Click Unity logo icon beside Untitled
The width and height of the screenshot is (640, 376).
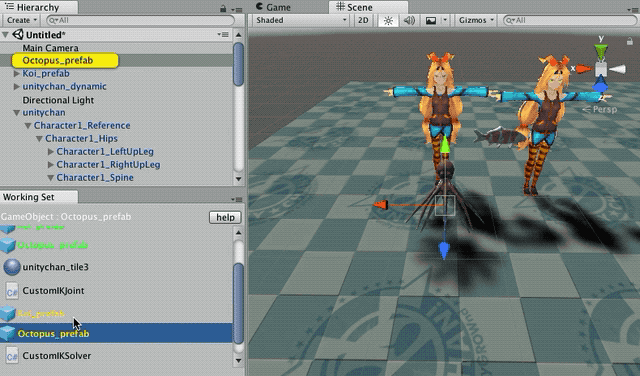pyautogui.click(x=18, y=35)
